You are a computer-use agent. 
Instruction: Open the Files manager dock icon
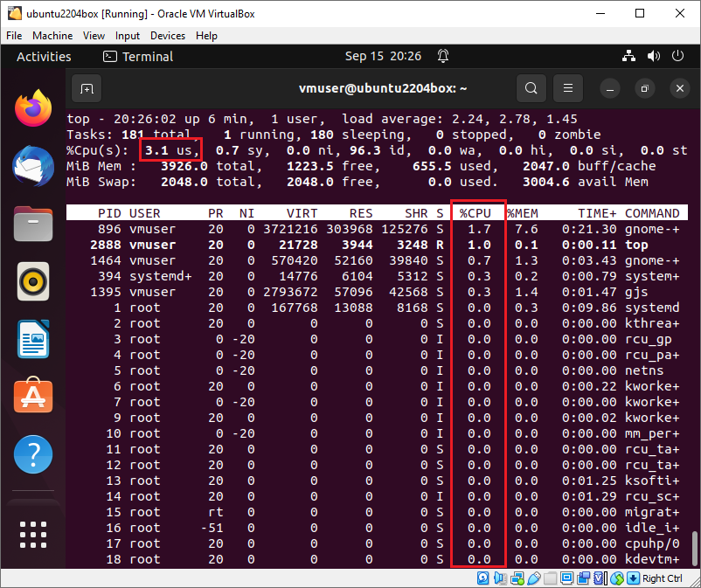click(x=33, y=224)
